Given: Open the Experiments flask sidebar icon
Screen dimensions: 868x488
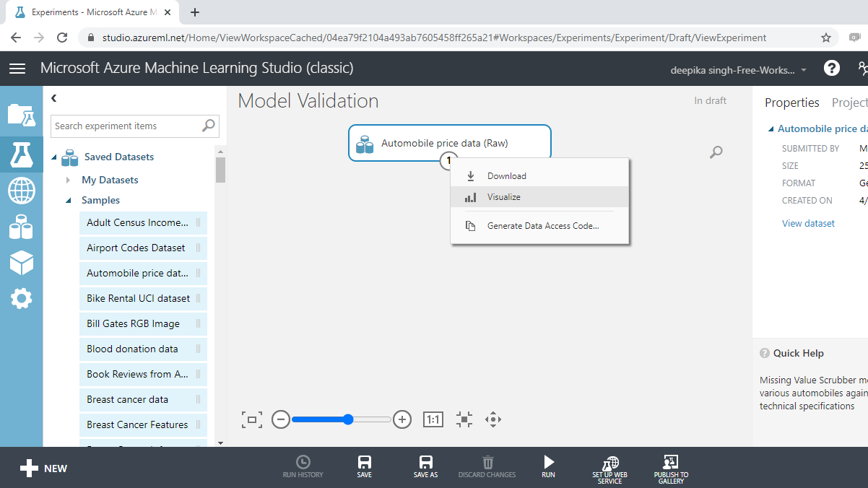Looking at the screenshot, I should 21,154.
